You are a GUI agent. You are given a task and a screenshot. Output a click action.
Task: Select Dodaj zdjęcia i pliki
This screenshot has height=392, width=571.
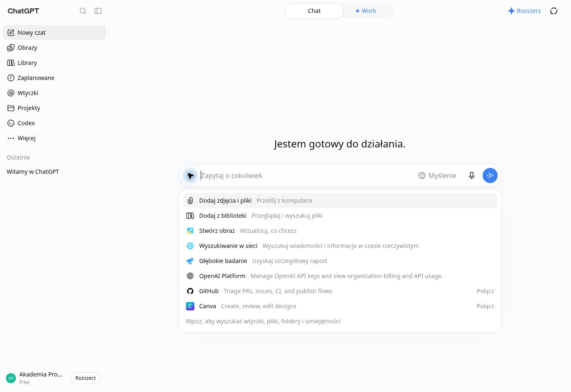(340, 201)
